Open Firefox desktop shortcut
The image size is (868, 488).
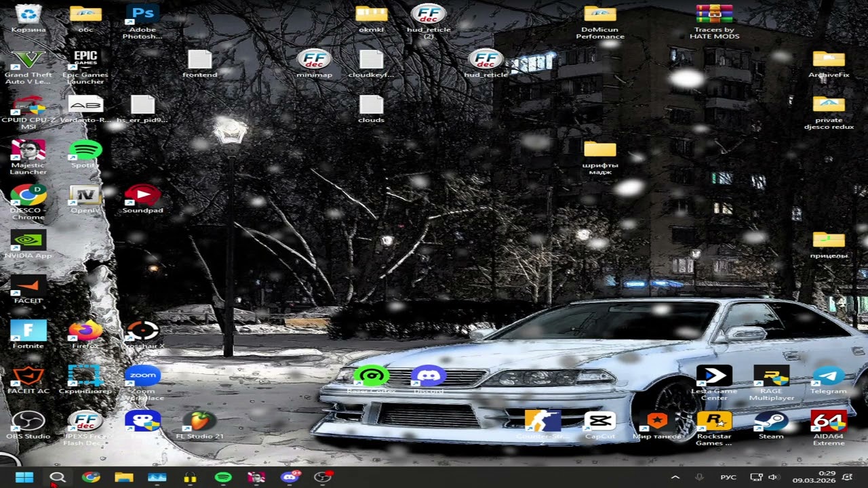tap(85, 335)
